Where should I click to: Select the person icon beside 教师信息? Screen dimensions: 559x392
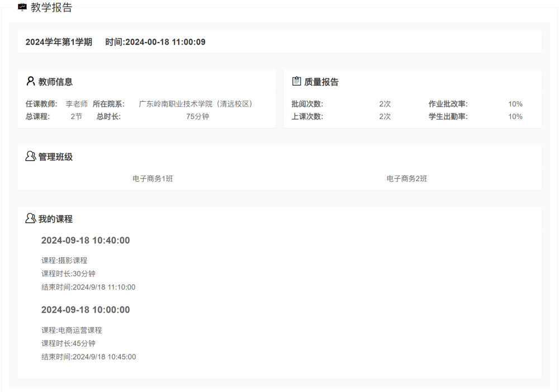(x=31, y=81)
